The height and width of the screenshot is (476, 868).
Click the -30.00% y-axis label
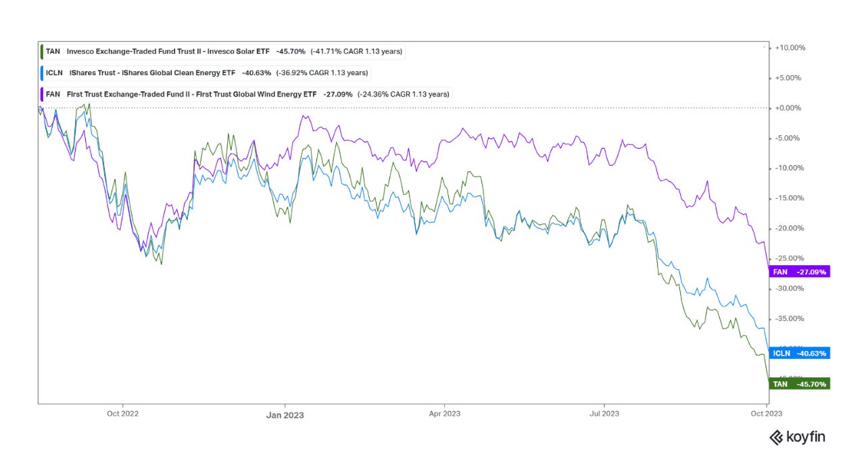[x=790, y=289]
